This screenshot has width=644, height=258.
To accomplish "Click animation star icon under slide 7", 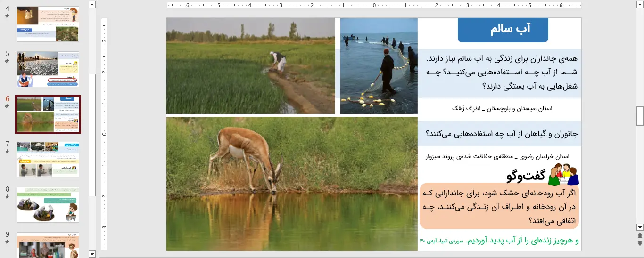I will click(x=7, y=152).
